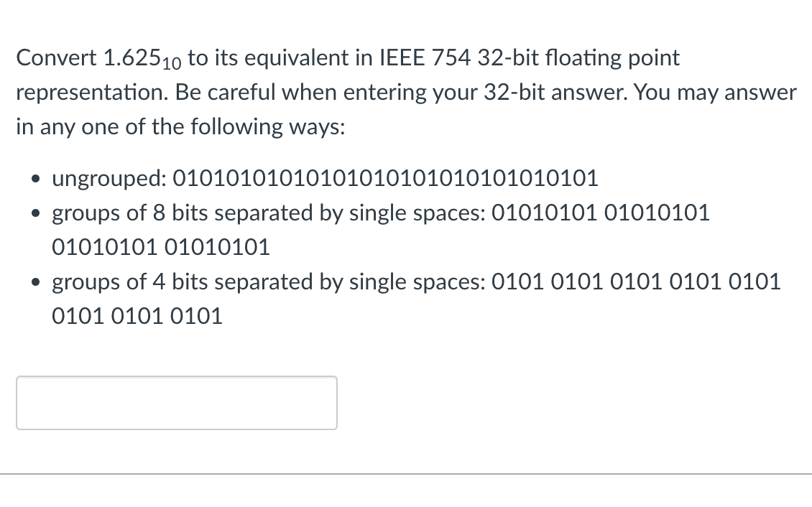Click the text 'IEEE 754' in question
This screenshot has width=812, height=507.
425,57
